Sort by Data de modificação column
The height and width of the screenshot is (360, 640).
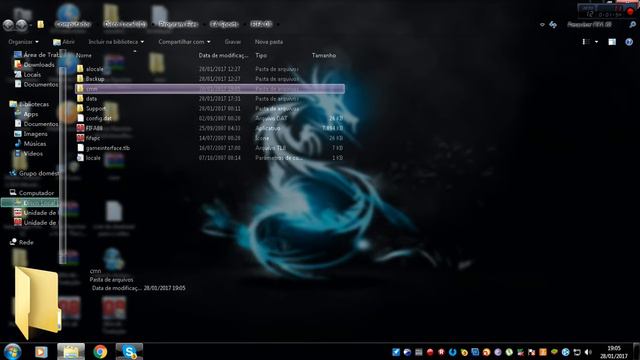click(x=223, y=55)
